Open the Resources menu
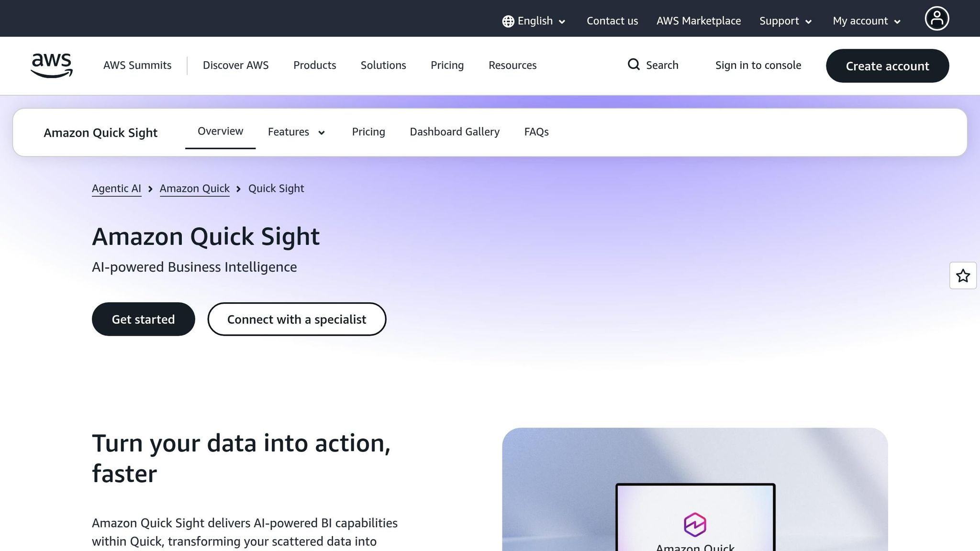The image size is (980, 551). click(512, 65)
